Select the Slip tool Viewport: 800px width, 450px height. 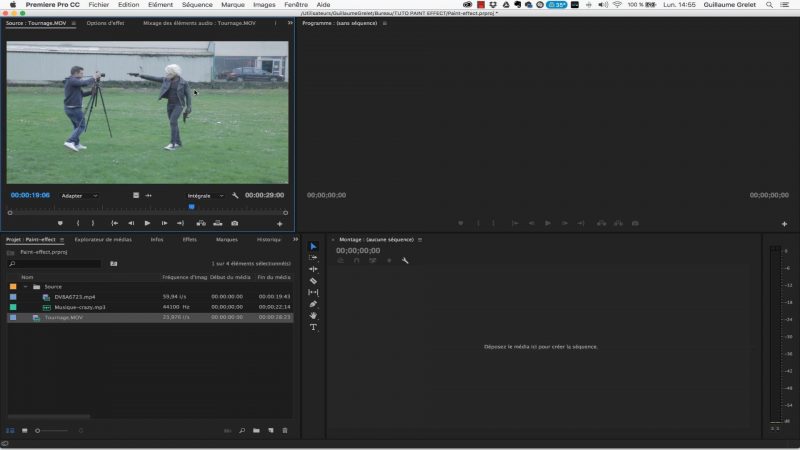coord(313,292)
